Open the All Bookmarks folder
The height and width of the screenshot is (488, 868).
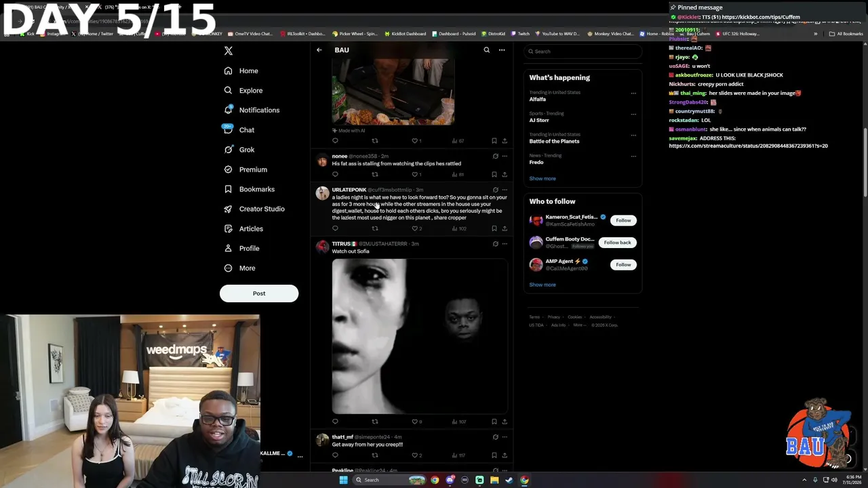point(846,34)
